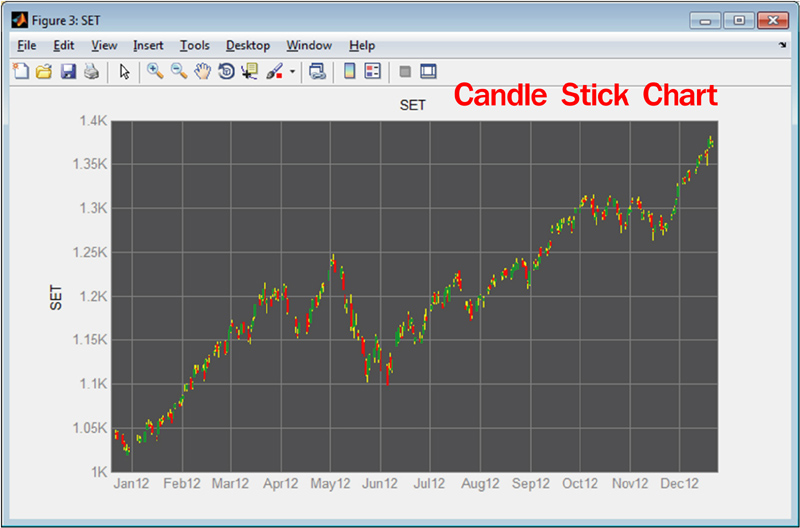
Task: Toggle the Brush data tool
Action: click(274, 71)
